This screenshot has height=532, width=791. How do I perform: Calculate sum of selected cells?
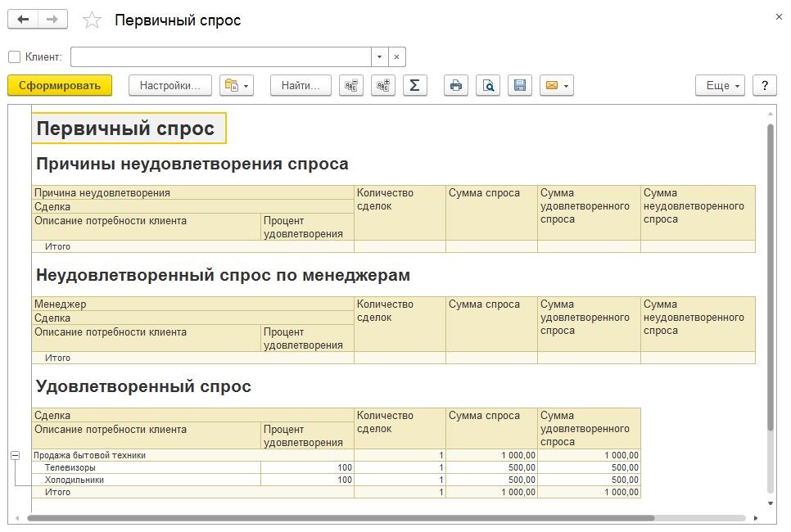coord(415,86)
